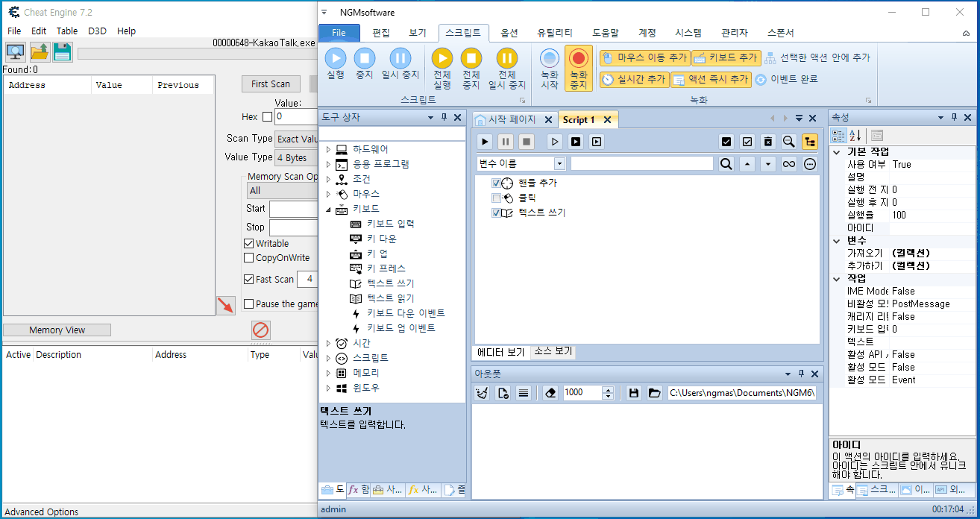Click the delete trash icon in editor toolbar
This screenshot has height=519, width=980.
(x=768, y=142)
